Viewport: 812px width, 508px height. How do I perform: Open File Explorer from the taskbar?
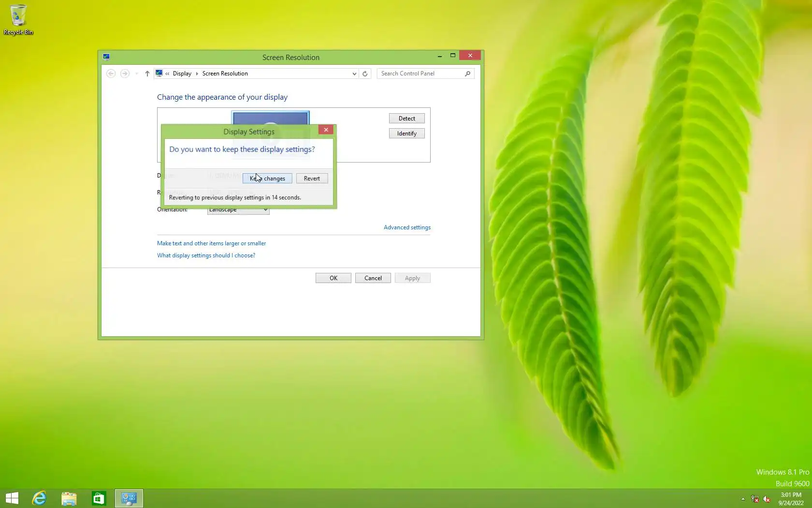click(x=69, y=498)
